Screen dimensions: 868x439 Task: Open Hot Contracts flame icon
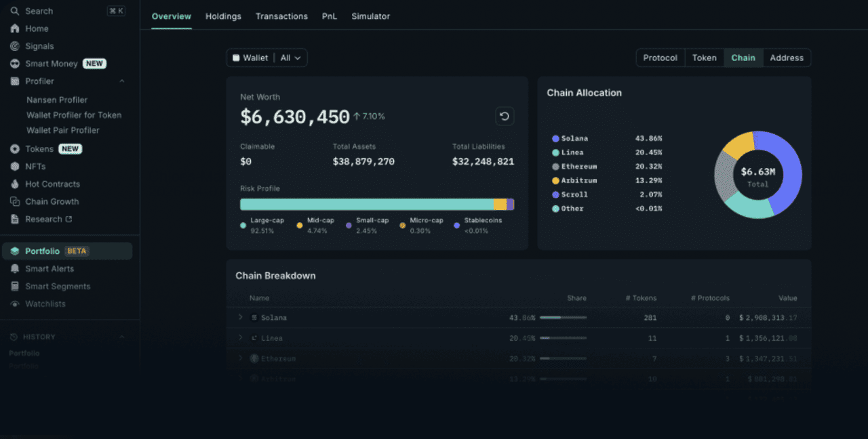point(15,184)
